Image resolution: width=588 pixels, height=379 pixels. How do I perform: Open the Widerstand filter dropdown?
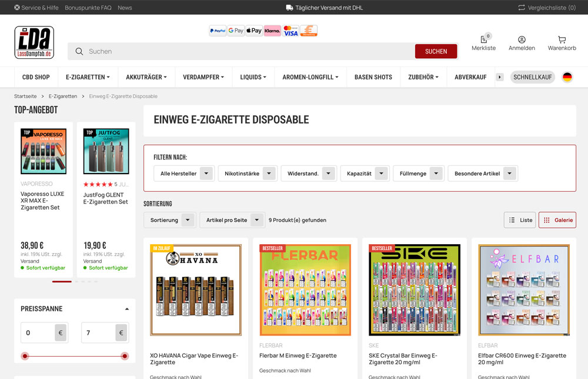(309, 174)
